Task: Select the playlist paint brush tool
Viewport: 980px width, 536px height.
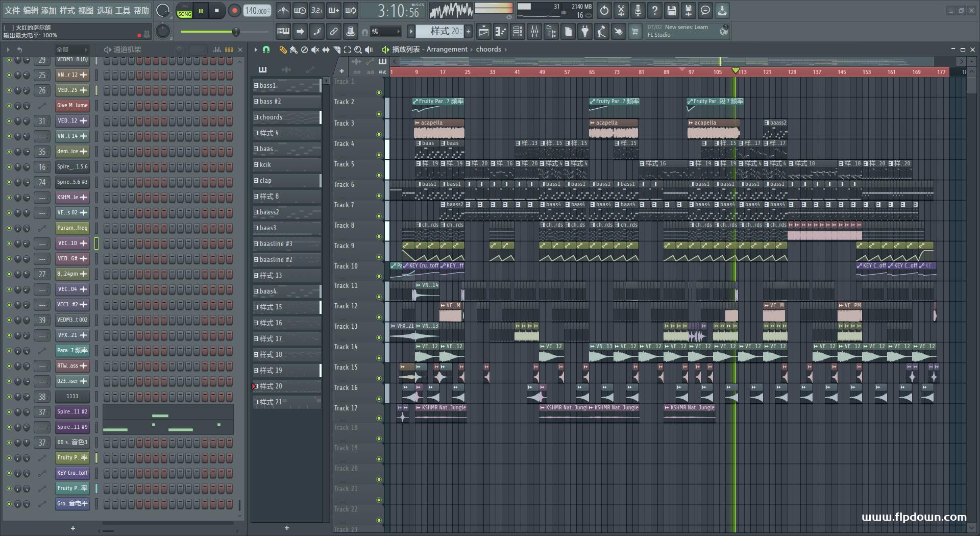Action: 293,50
